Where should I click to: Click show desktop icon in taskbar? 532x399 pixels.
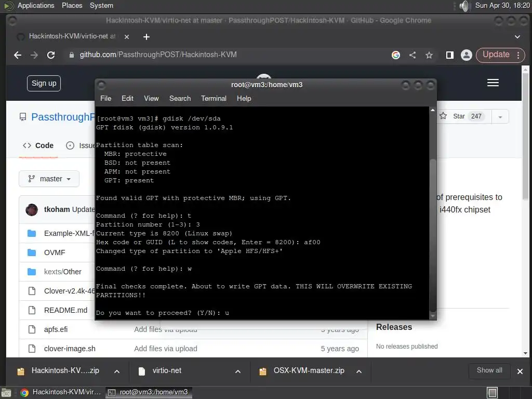point(6,393)
